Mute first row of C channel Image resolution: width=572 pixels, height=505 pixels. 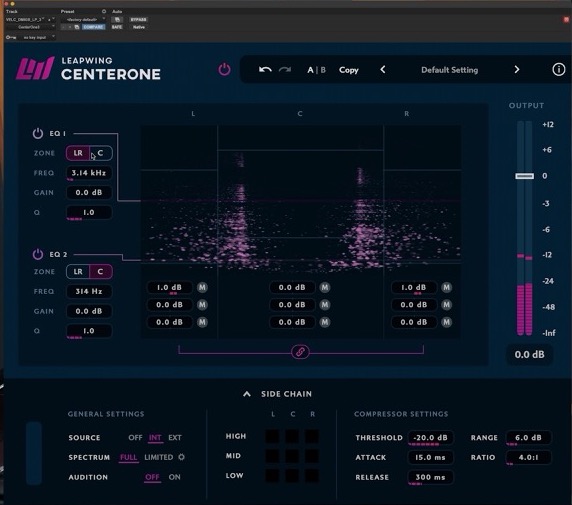[x=325, y=288]
